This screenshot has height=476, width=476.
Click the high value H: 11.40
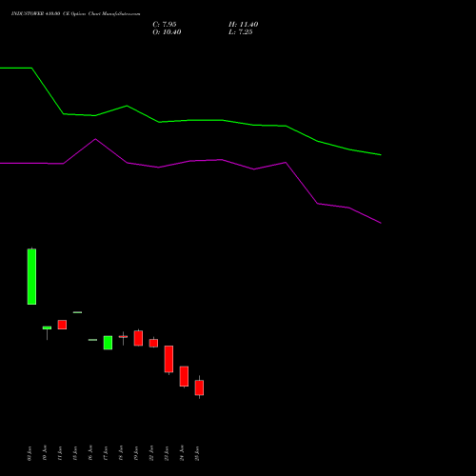(x=244, y=25)
